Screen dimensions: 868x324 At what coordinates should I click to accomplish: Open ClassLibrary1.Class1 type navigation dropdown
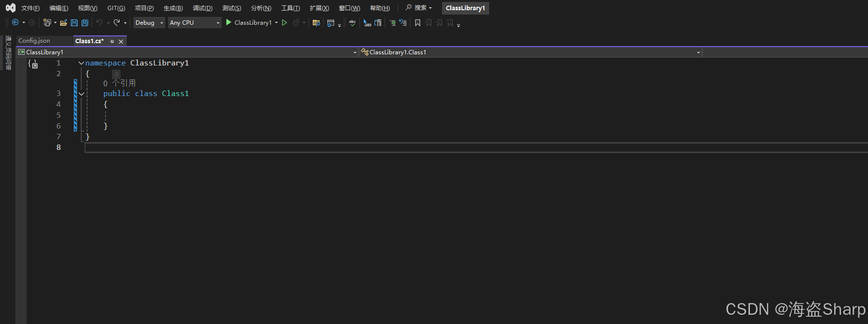530,52
